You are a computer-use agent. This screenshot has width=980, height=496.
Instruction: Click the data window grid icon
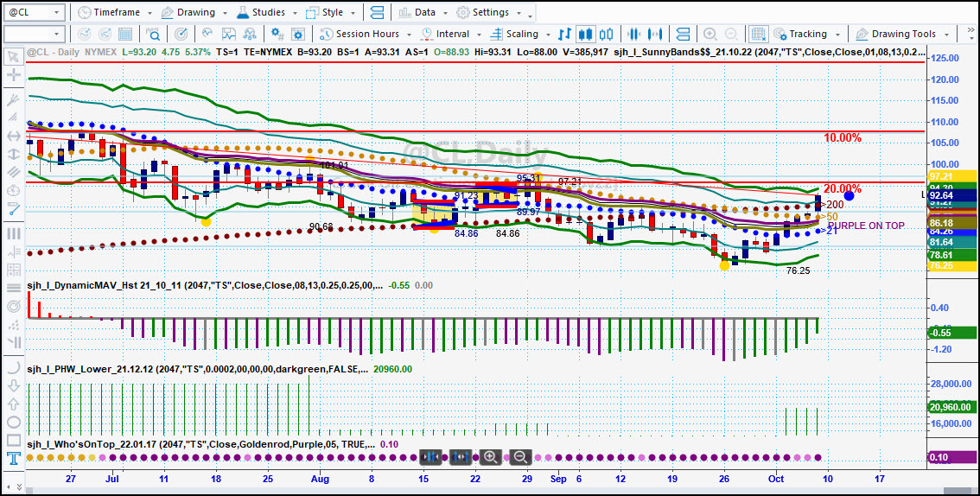tap(125, 34)
